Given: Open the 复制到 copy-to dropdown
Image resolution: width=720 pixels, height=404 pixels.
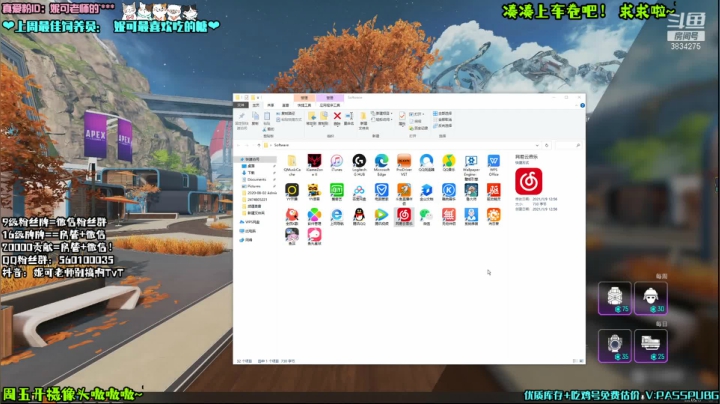Looking at the screenshot, I should click(323, 118).
